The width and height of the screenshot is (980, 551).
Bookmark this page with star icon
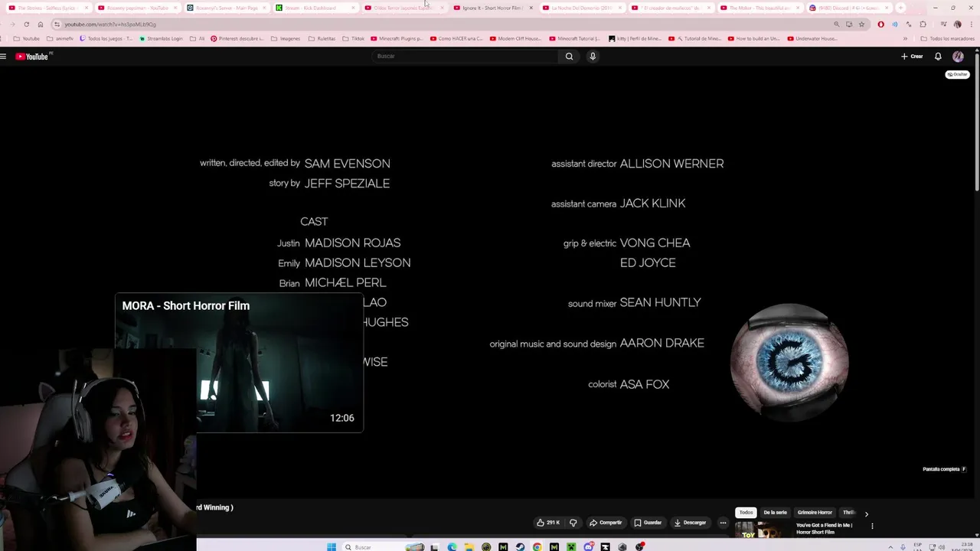[x=861, y=24]
